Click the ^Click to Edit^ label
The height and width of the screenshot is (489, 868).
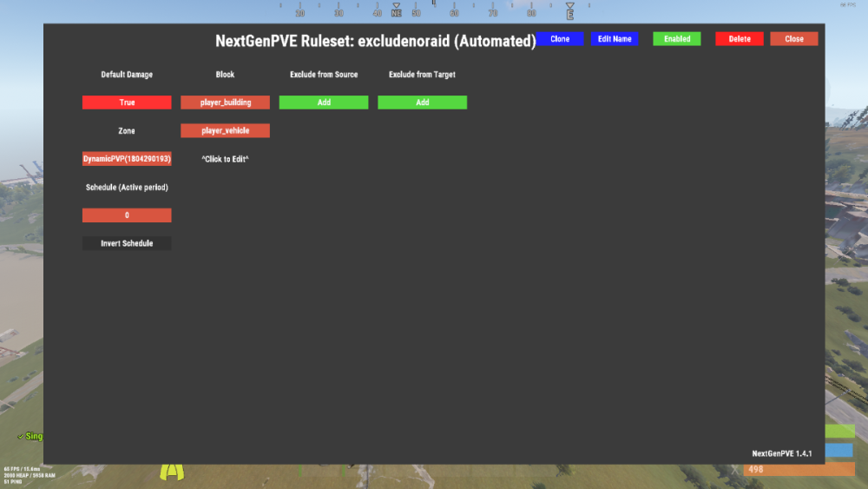click(x=225, y=160)
